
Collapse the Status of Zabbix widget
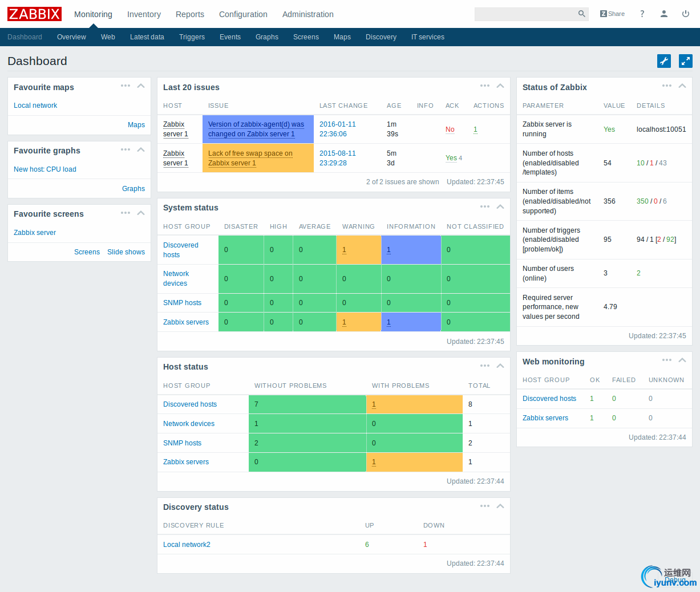point(682,86)
